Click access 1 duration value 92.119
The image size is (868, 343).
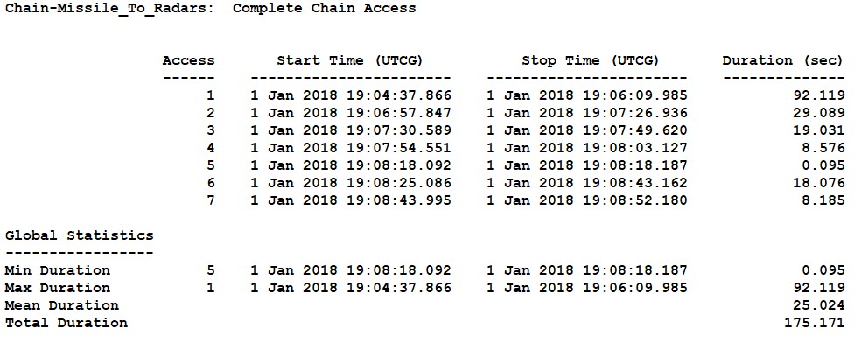pos(819,95)
